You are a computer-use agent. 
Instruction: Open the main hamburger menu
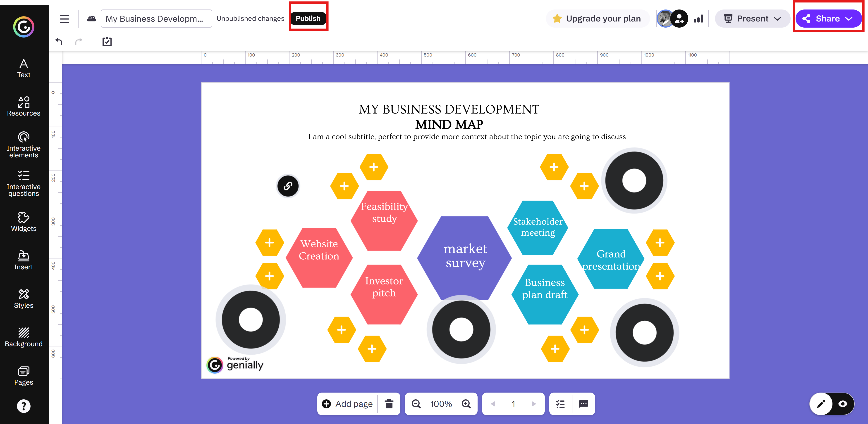point(64,19)
